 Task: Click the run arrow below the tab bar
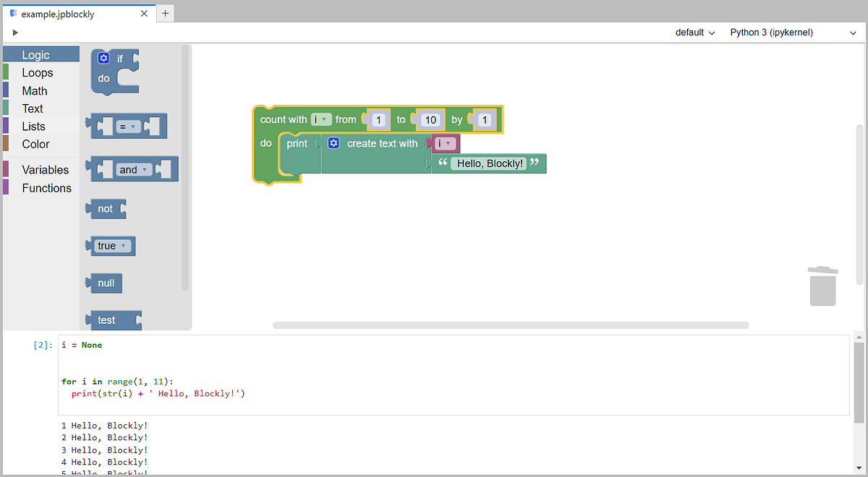[x=14, y=32]
